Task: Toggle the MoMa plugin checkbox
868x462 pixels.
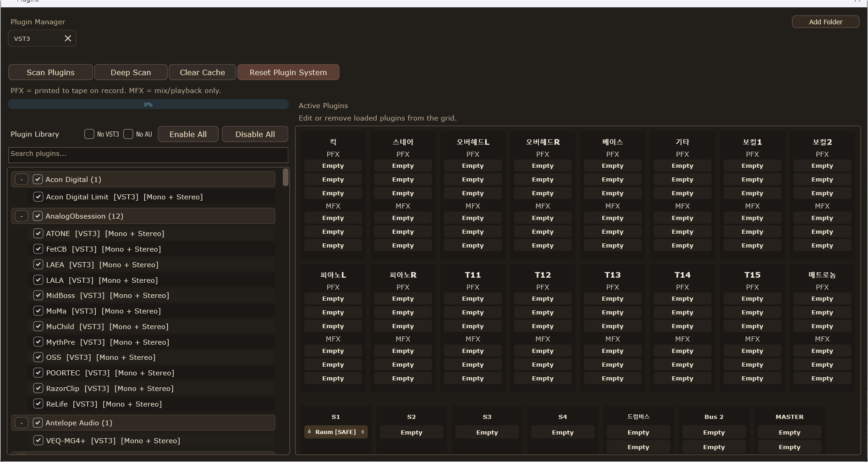Action: 38,311
